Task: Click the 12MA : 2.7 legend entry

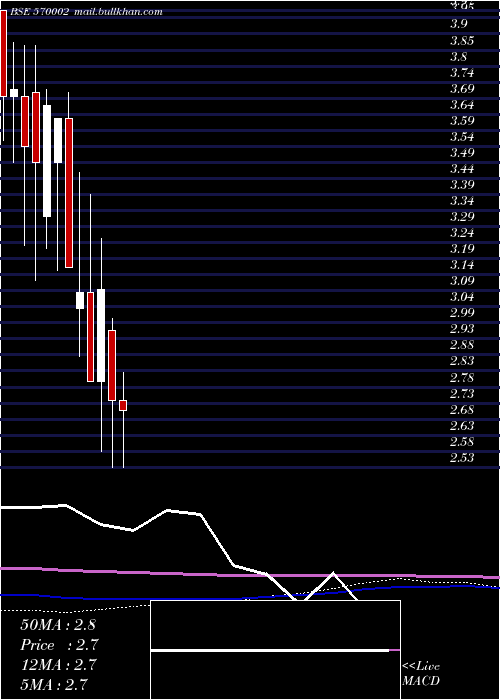Action: point(58,665)
